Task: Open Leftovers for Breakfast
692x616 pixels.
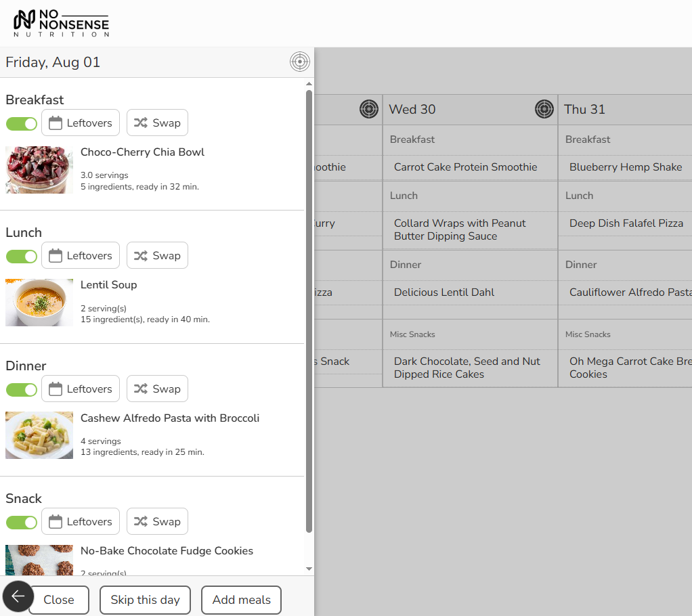Action: (x=81, y=123)
